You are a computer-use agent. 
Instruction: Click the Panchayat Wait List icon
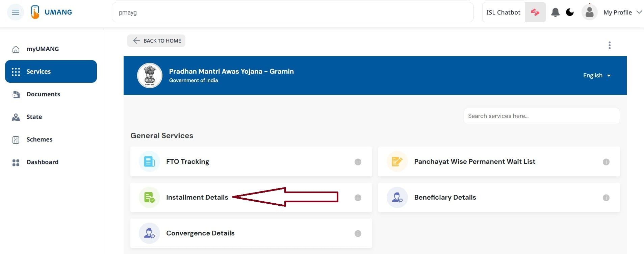pos(397,161)
